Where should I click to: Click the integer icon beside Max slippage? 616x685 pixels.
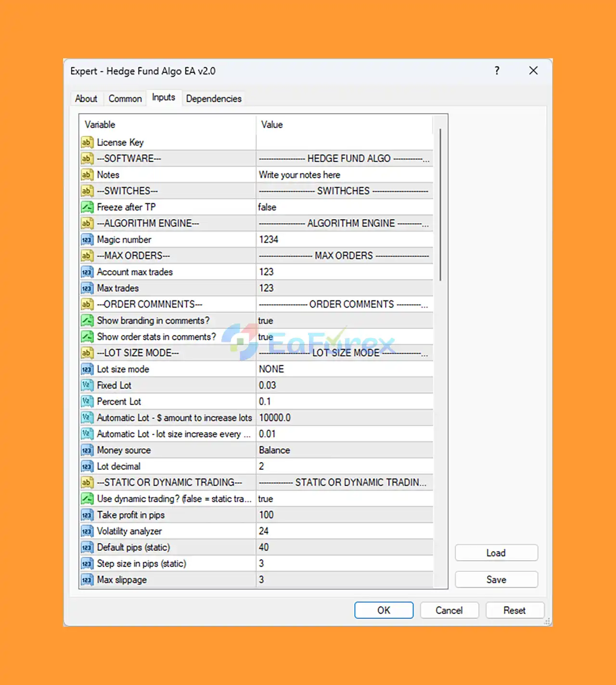pos(87,580)
